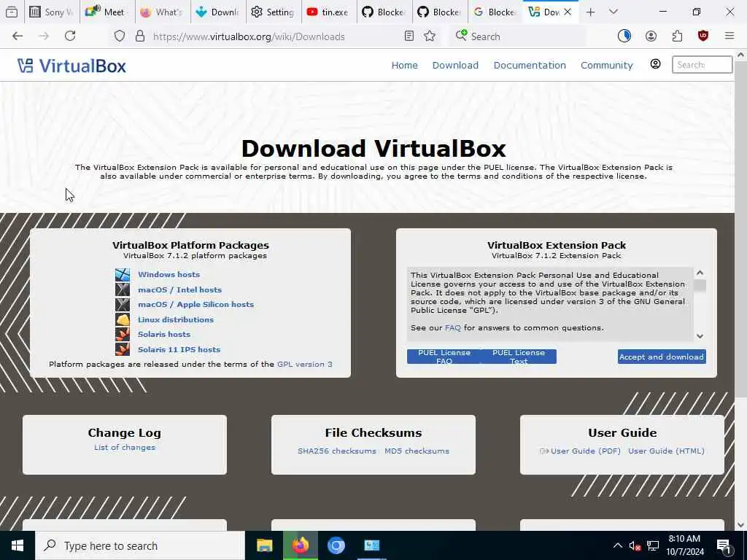Open the Chromium taskbar icon

[x=336, y=545]
